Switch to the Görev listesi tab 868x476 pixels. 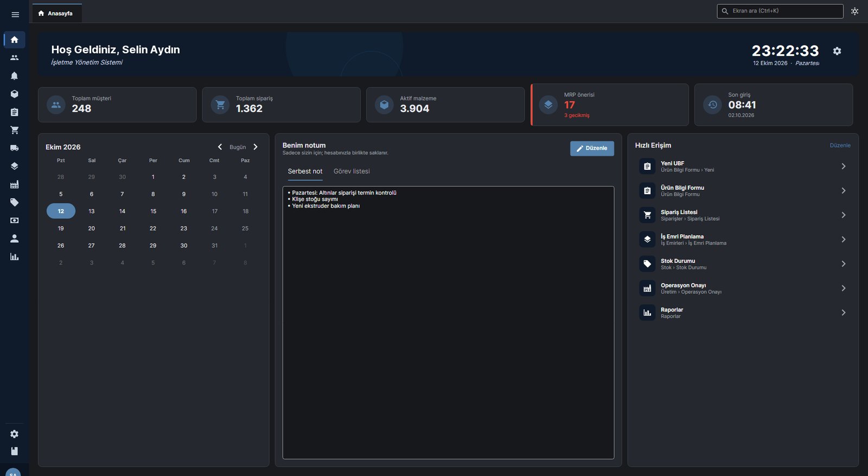pos(352,171)
